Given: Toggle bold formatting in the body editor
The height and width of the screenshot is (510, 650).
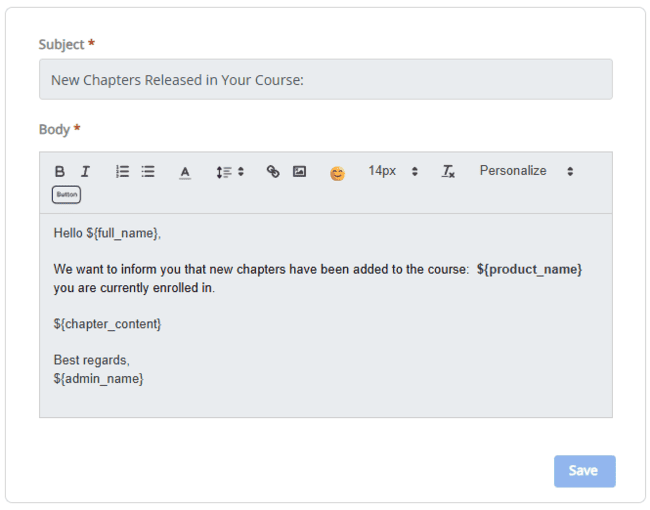Looking at the screenshot, I should [x=60, y=172].
